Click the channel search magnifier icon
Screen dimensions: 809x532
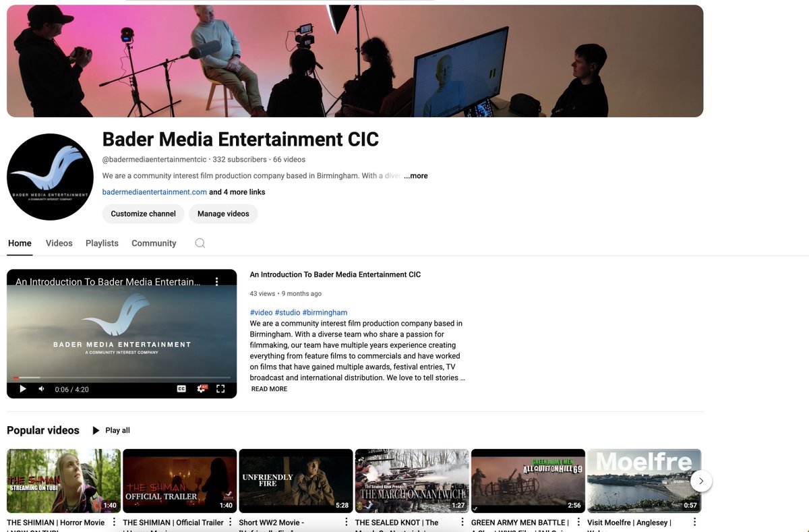coord(200,243)
